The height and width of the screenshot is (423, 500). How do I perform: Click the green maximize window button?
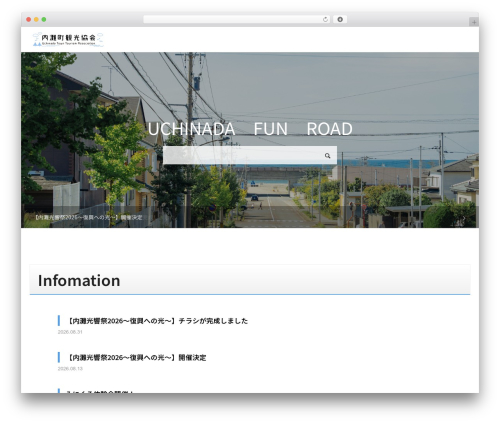click(x=44, y=20)
